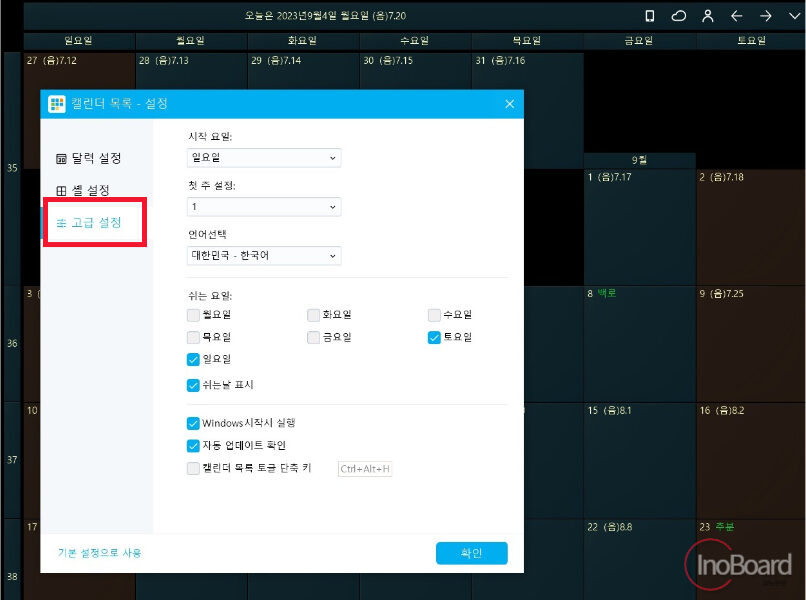Click the 화요일 column header
Screen dimensions: 806x600
[x=303, y=41]
